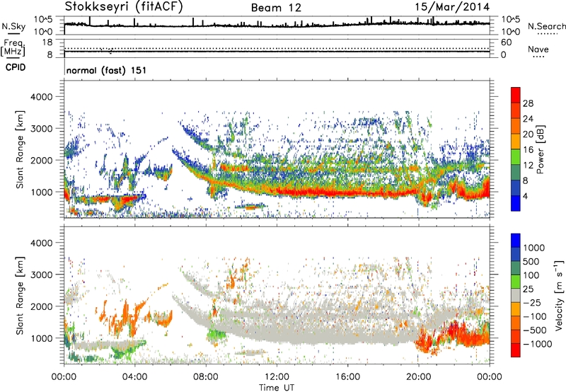Viewport: 566px width, 392px height.
Task: Click the '08:00' time axis tick label
Action: (x=206, y=377)
